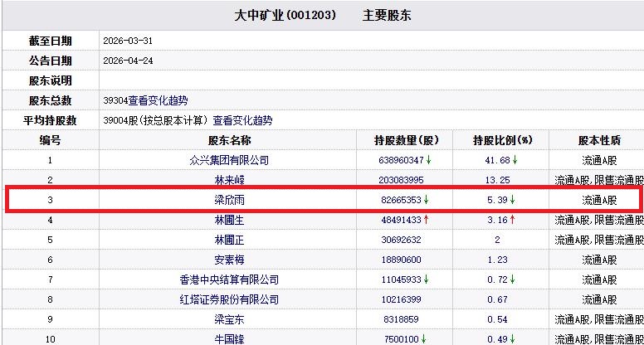Open shareholder 林圃正 link
The image size is (644, 345).
point(229,240)
